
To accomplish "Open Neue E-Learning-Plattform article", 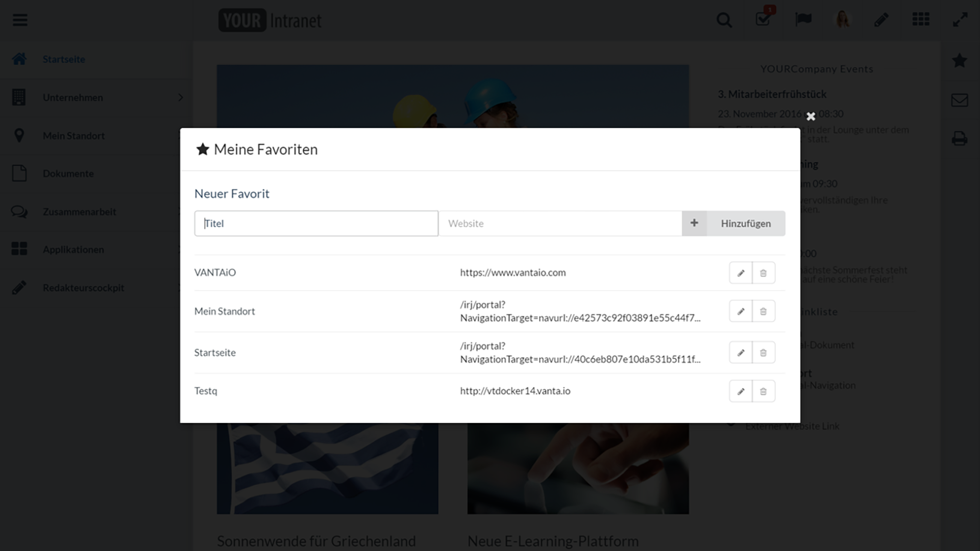I will click(553, 541).
